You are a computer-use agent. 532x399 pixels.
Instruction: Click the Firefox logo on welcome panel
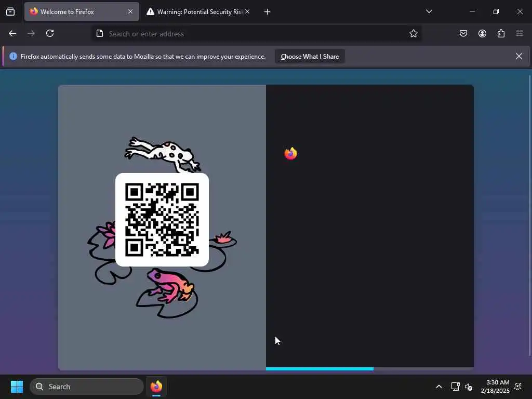tap(291, 154)
